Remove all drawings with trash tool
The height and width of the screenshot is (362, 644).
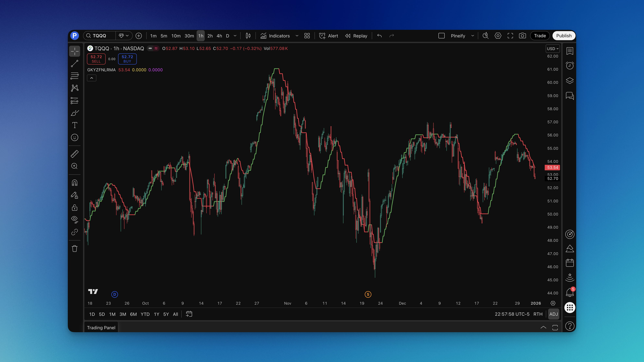tap(74, 248)
